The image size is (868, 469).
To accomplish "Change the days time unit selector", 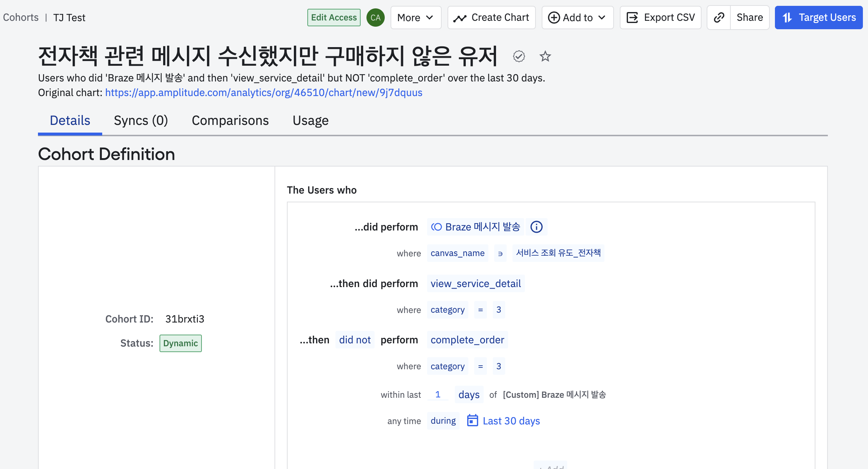I will [469, 394].
